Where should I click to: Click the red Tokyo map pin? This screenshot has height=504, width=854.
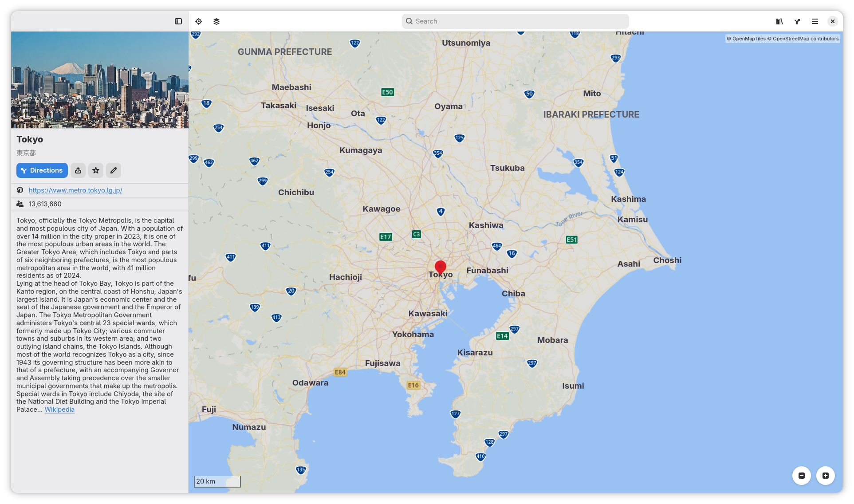pos(440,267)
